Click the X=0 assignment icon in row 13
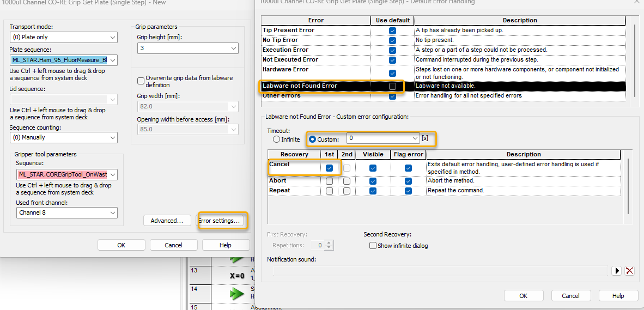 pyautogui.click(x=236, y=276)
